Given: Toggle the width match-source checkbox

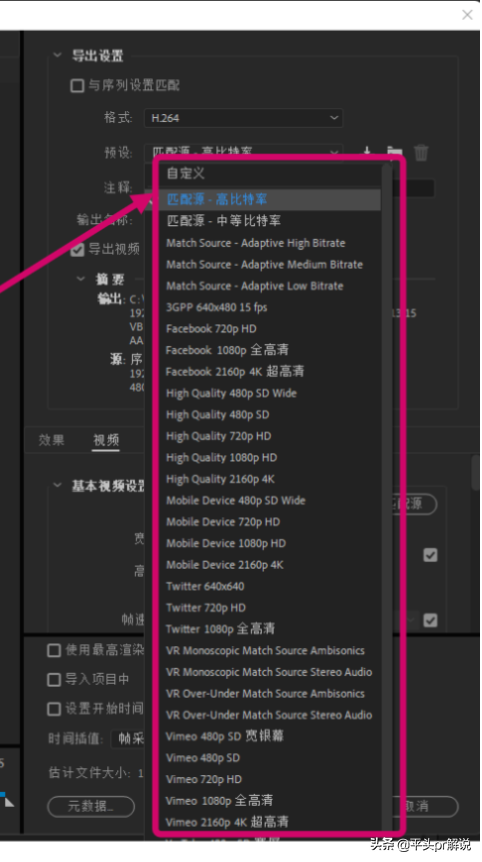Looking at the screenshot, I should coord(430,555).
